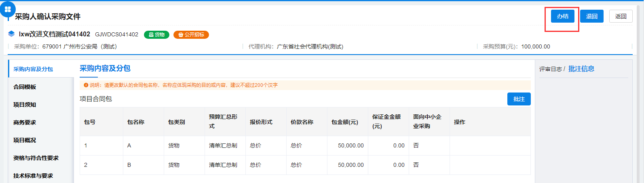Click the green 货物 tag

tap(156, 35)
